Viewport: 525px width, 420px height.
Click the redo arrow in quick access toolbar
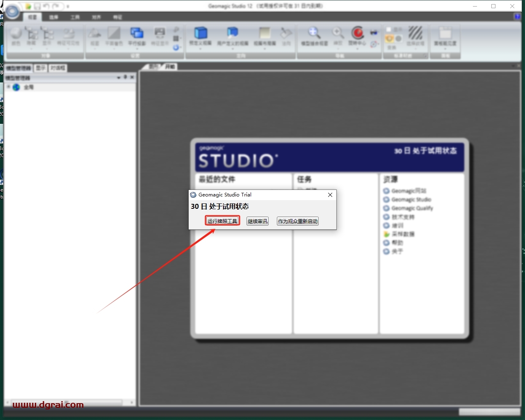(x=55, y=6)
